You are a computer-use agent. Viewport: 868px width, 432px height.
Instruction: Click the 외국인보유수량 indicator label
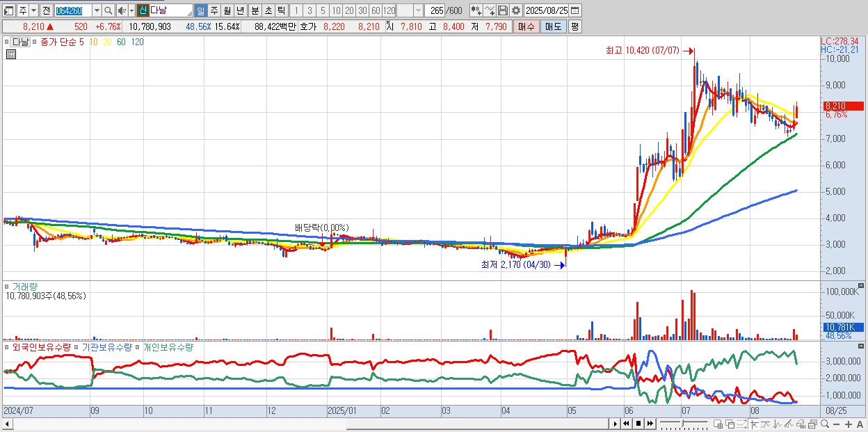(41, 346)
